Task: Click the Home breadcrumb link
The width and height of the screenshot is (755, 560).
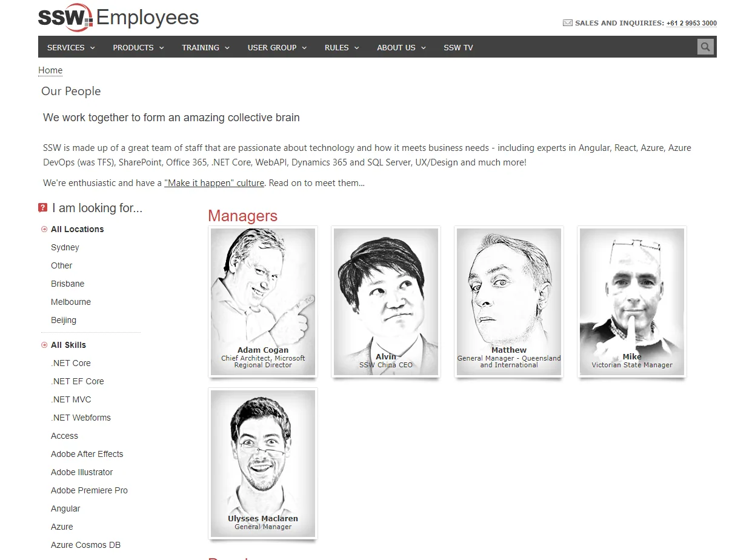Action: click(50, 70)
